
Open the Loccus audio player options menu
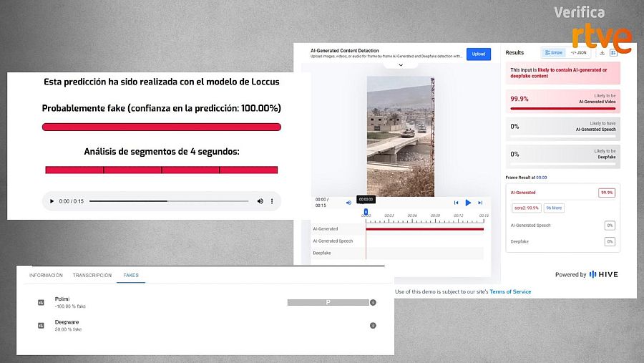(x=272, y=201)
